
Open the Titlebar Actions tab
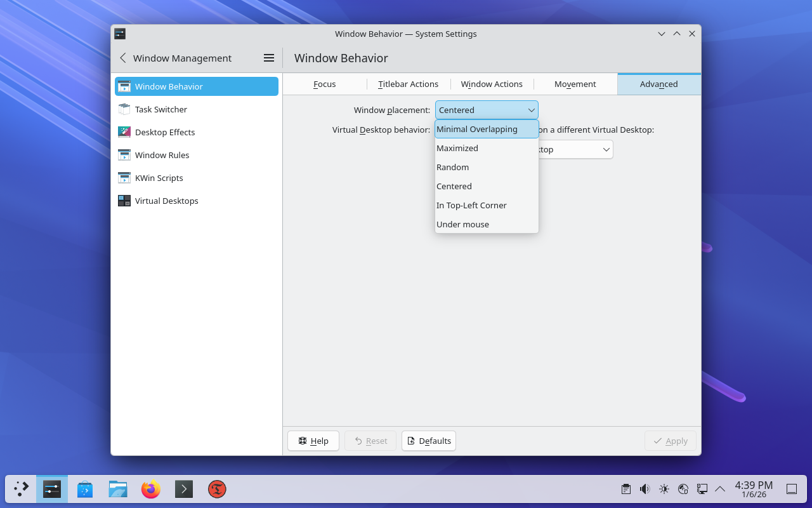point(409,84)
